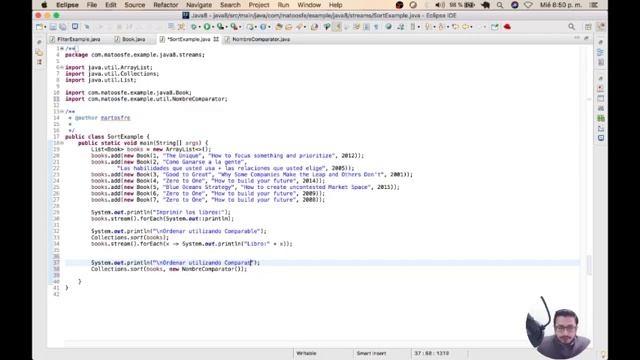Open the Source menu
The width and height of the screenshot is (640, 360).
135,5
